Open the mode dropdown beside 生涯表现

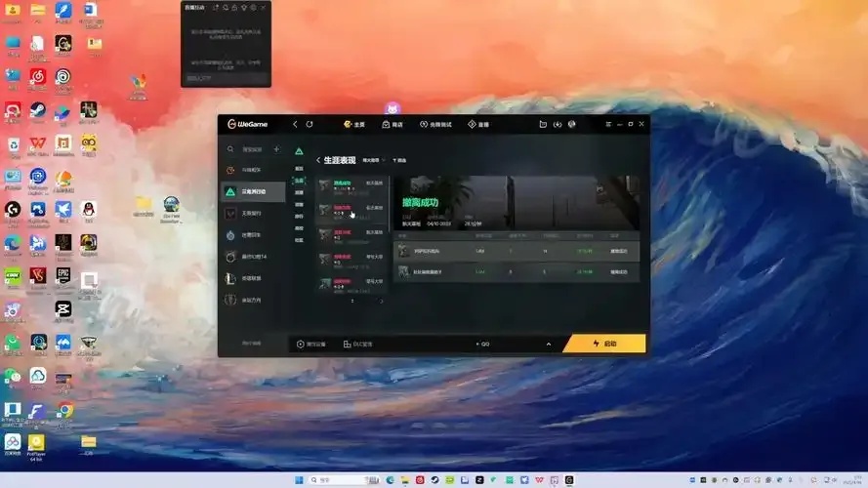click(x=374, y=160)
